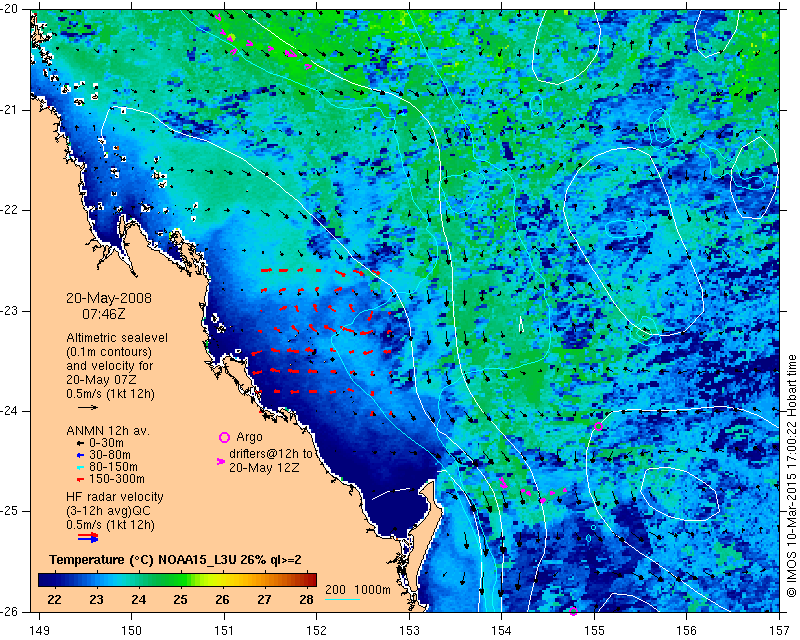Click the colorbar tick label "28"
The height and width of the screenshot is (640, 800).
pyautogui.click(x=306, y=599)
